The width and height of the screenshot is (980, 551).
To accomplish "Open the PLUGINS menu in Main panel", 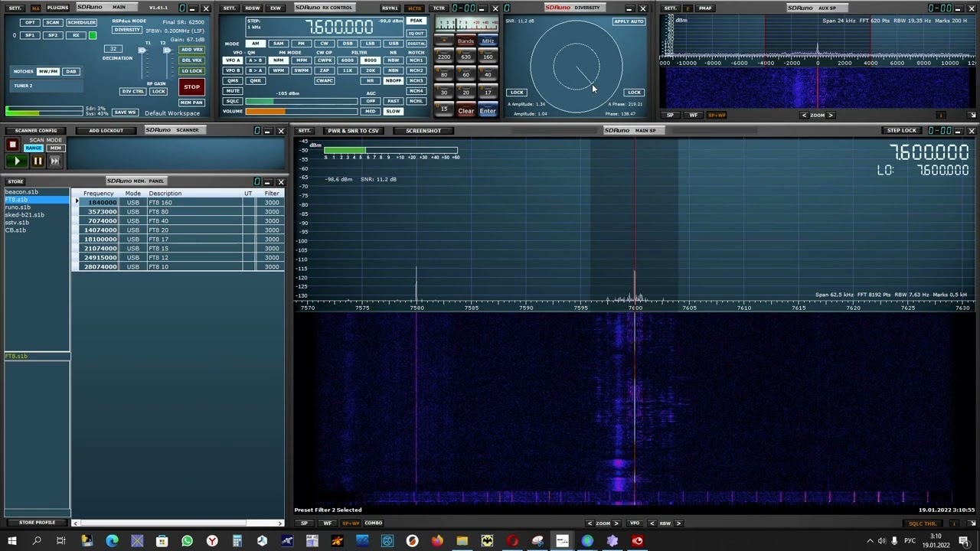I will click(x=57, y=8).
